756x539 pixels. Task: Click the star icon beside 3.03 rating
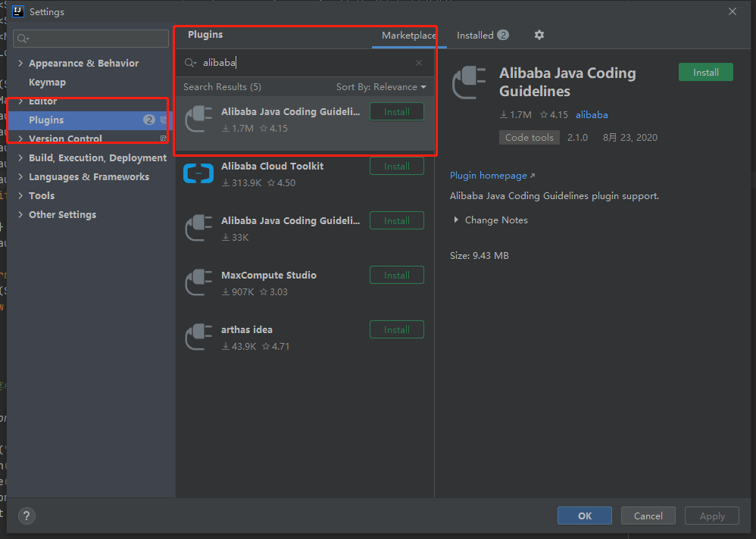pyautogui.click(x=264, y=292)
